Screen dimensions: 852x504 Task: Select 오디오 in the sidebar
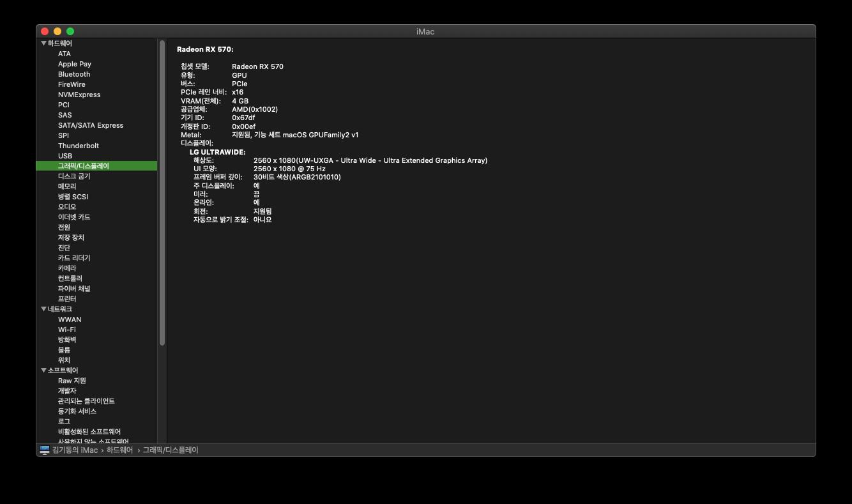click(67, 207)
